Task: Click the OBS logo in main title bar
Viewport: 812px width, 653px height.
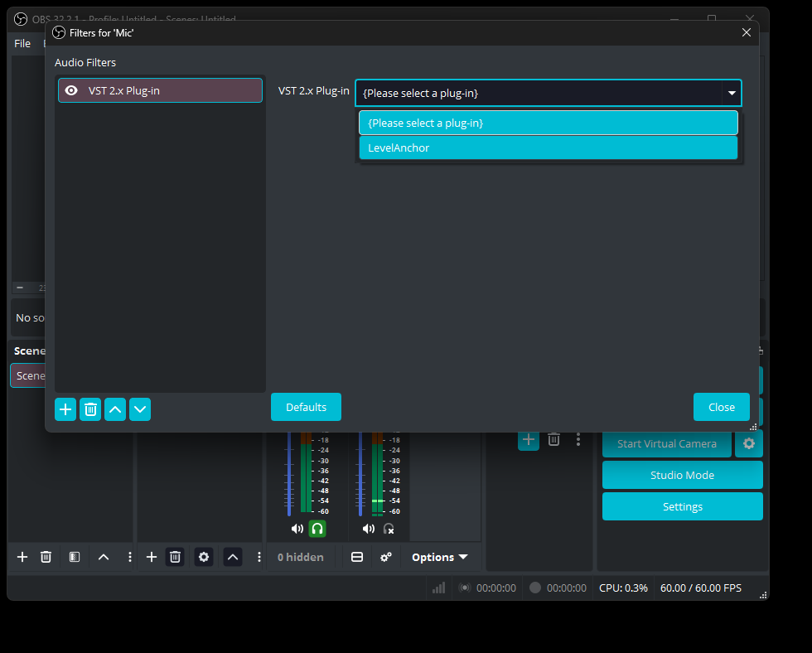Action: (x=21, y=19)
